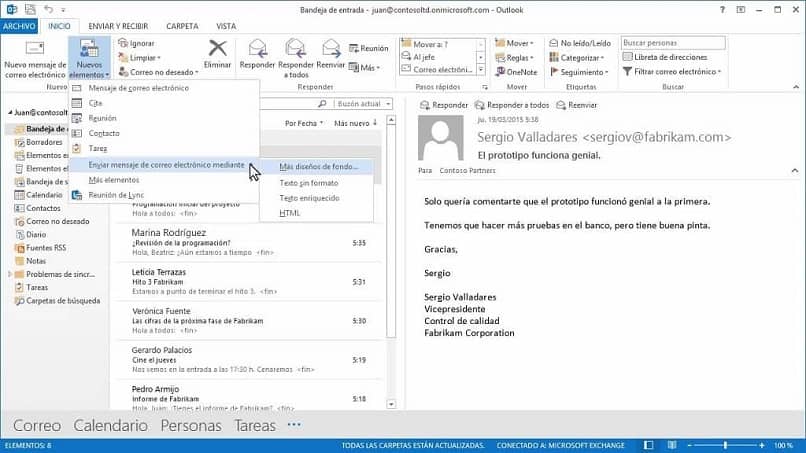Sort messages by Por Fecha
Viewport: 806px width, 453px height.
pos(304,123)
